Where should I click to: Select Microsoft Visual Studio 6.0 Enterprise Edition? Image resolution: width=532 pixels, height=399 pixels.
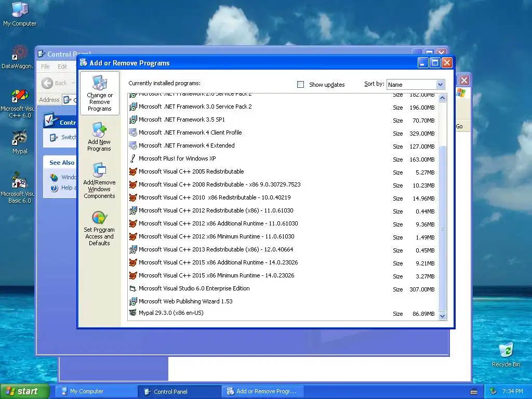pos(283,289)
